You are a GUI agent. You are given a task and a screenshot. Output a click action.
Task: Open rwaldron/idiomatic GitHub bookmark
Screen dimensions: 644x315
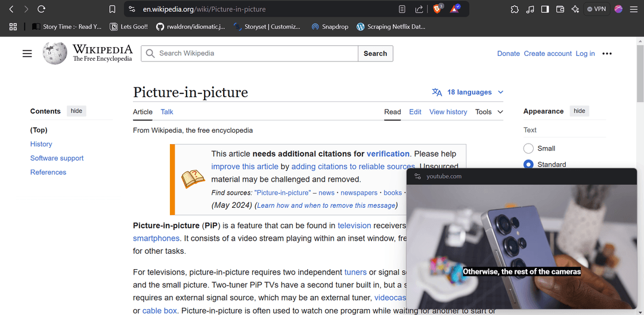point(191,27)
